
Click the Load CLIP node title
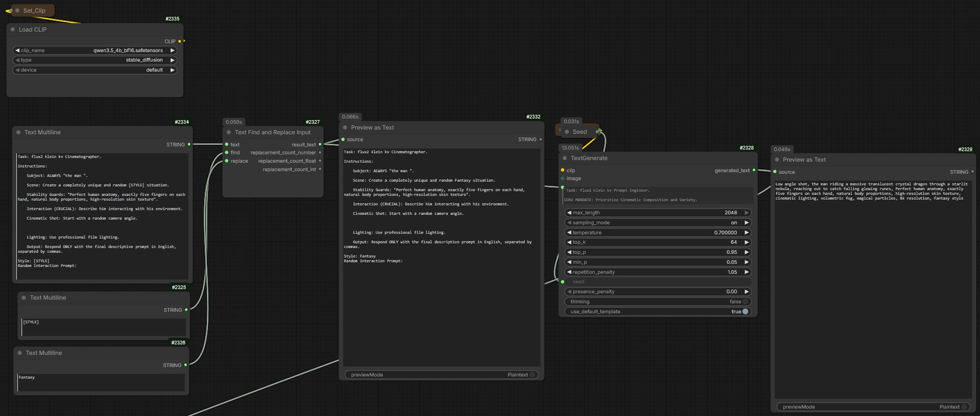(x=32, y=29)
